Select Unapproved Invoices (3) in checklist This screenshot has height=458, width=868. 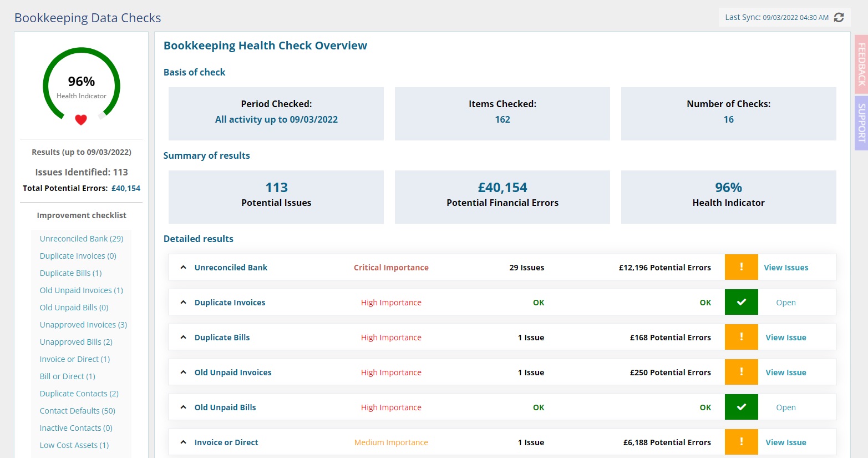click(x=83, y=325)
